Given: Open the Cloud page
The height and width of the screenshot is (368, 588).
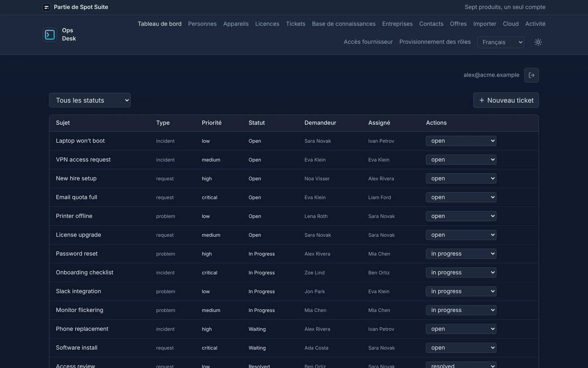Looking at the screenshot, I should 511,24.
